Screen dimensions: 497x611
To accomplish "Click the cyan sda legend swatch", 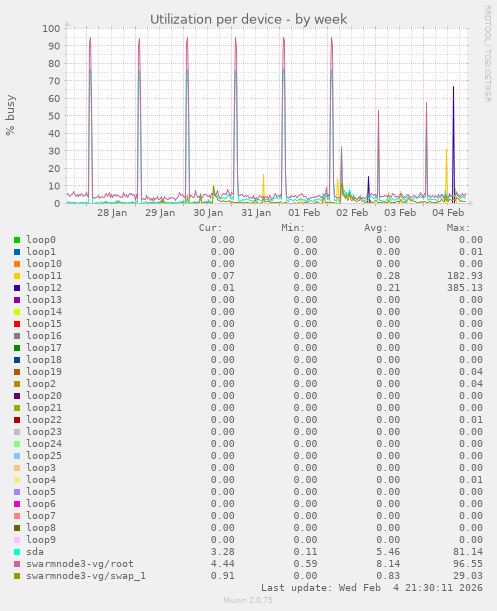I will (17, 552).
